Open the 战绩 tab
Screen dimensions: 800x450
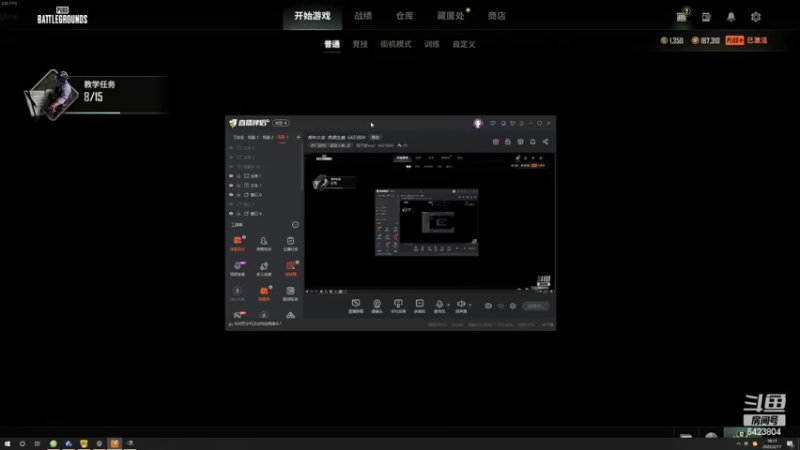363,16
